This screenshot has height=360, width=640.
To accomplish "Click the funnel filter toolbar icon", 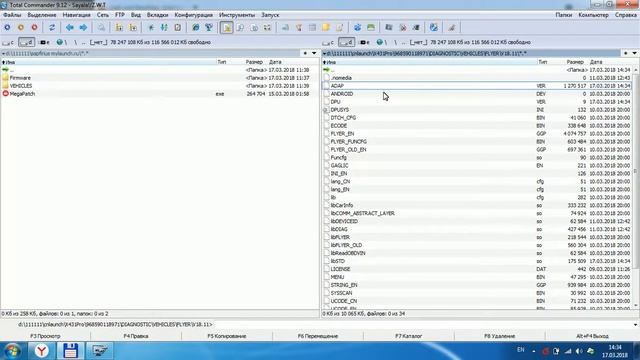I will (299, 27).
